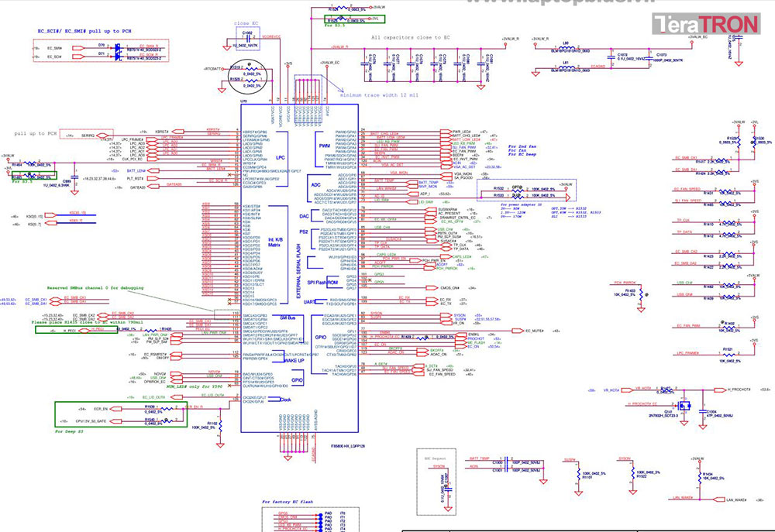Image resolution: width=775 pixels, height=532 pixels.
Task: Select the Int. K/B Matrix label
Action: (x=275, y=242)
